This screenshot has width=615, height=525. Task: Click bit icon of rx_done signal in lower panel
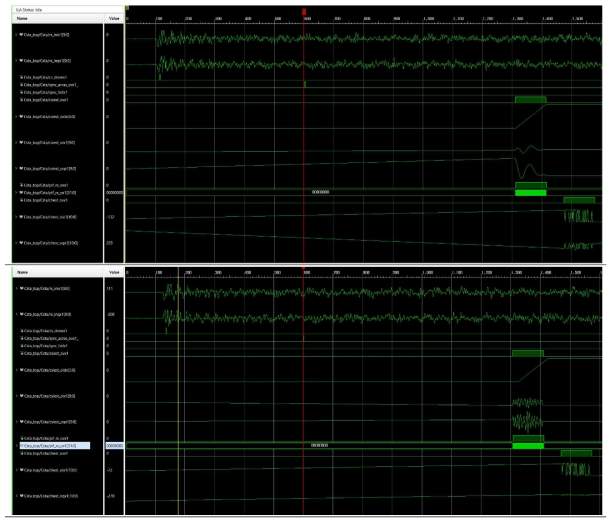[x=22, y=331]
